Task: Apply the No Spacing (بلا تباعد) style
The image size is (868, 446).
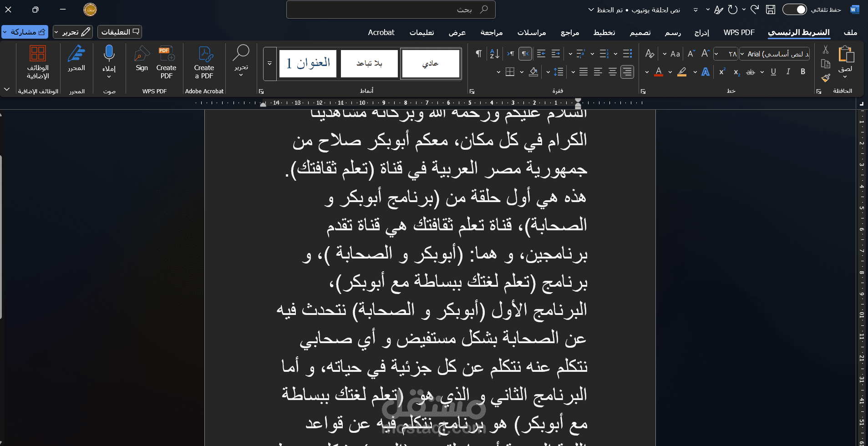Action: [369, 64]
